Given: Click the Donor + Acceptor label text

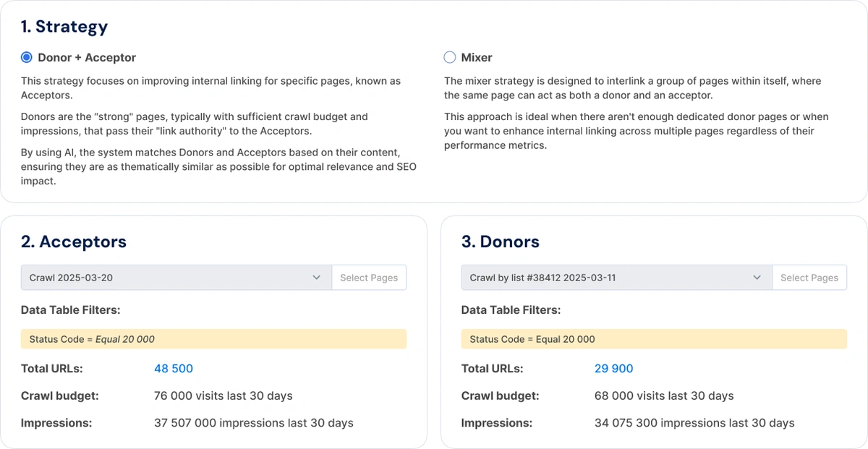Looking at the screenshot, I should click(x=87, y=57).
